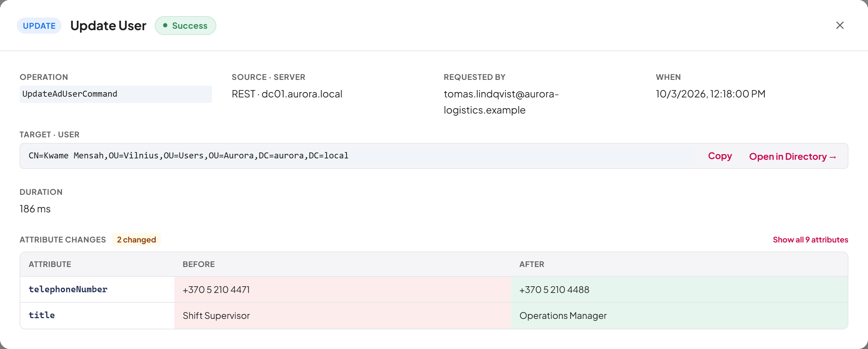Click the Shift Supervisor before value

[x=216, y=315]
